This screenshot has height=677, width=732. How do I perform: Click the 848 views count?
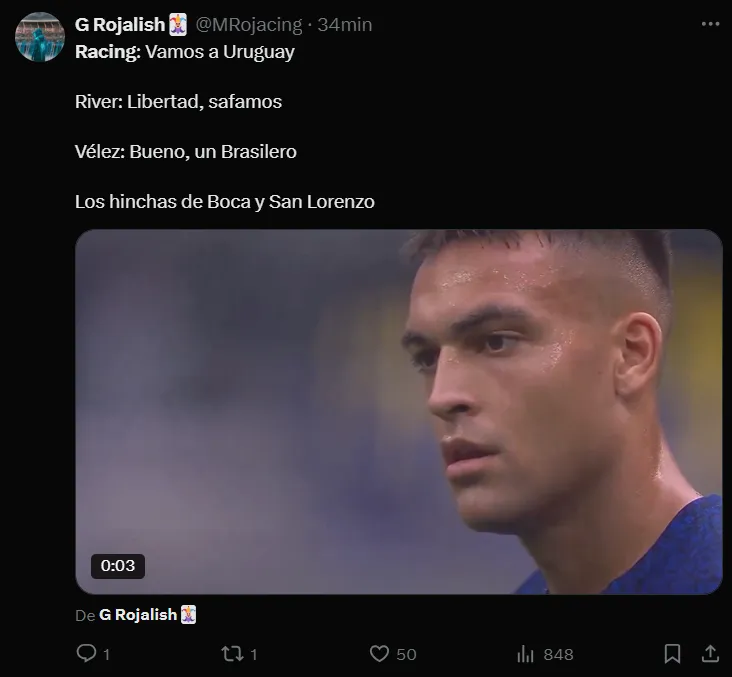click(x=558, y=654)
